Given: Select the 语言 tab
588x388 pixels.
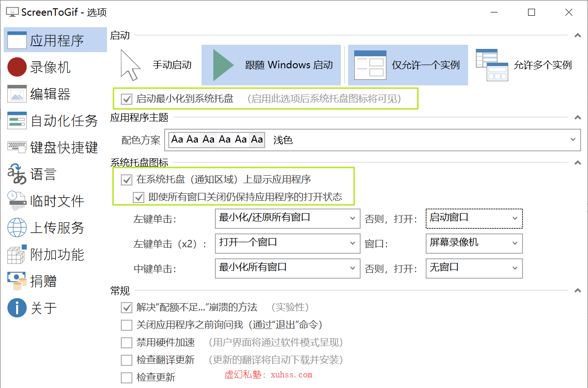Looking at the screenshot, I should click(55, 174).
